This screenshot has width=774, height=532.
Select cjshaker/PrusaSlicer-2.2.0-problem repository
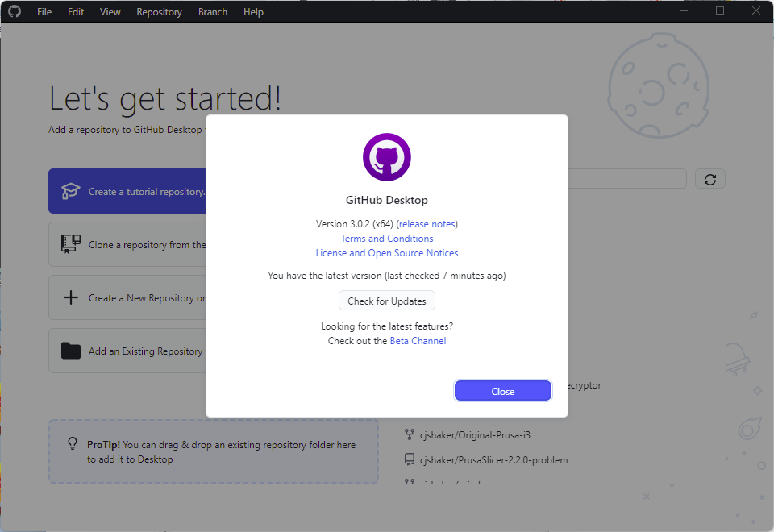tap(493, 460)
